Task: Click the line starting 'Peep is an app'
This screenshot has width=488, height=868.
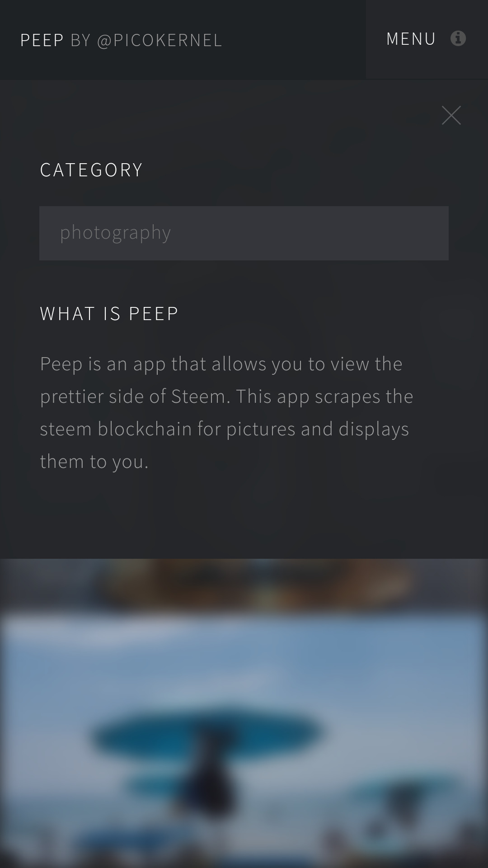Action: [x=221, y=364]
